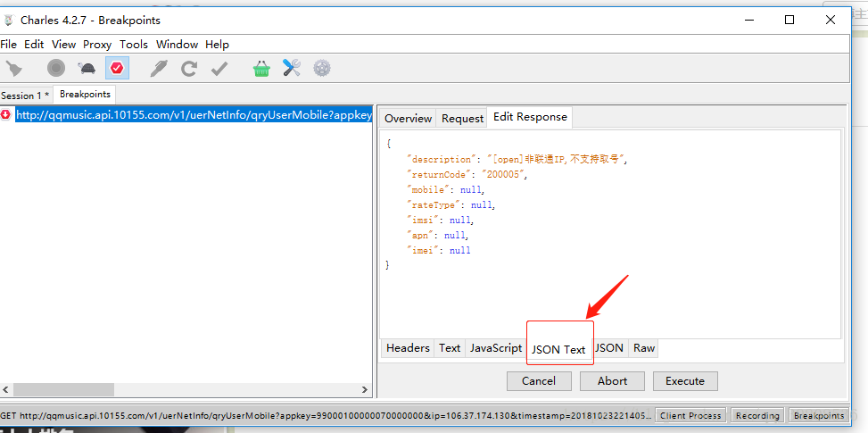This screenshot has height=433, width=868.
Task: Click the broom Clear Session icon
Action: tap(14, 68)
